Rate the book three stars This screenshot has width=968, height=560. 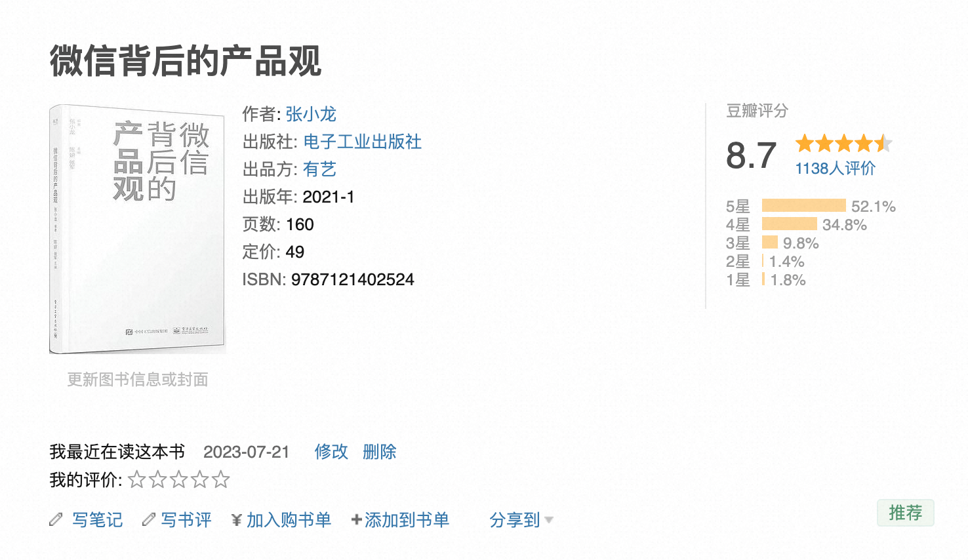click(x=178, y=480)
